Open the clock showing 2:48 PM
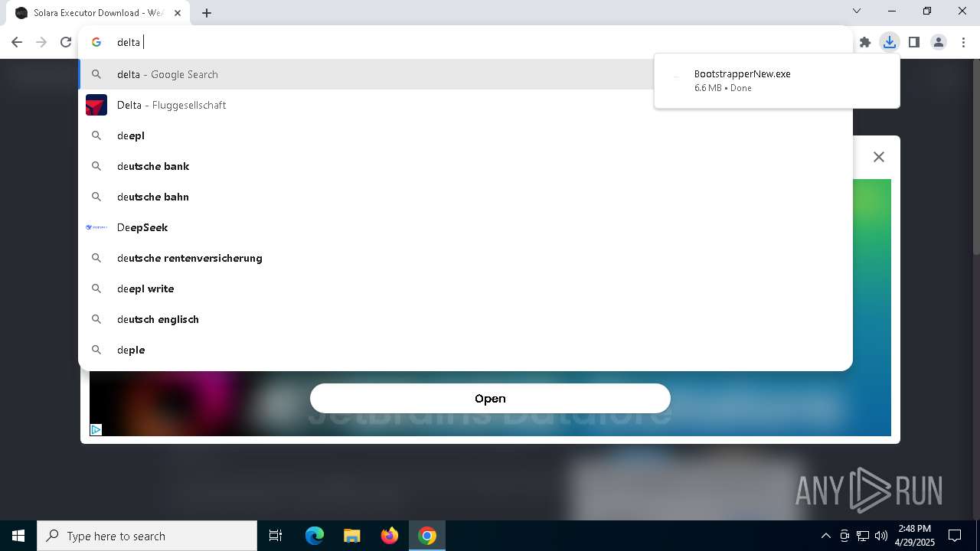This screenshot has height=551, width=980. [915, 536]
